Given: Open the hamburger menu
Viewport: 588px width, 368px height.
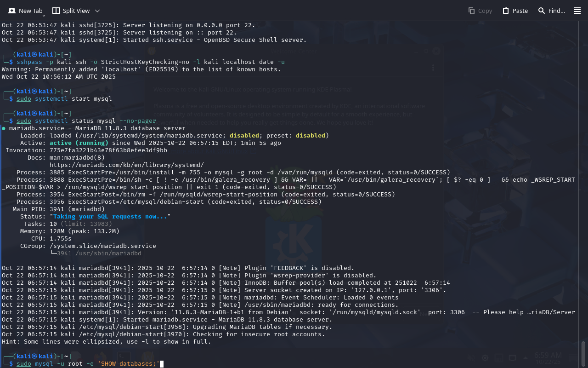Looking at the screenshot, I should [577, 11].
